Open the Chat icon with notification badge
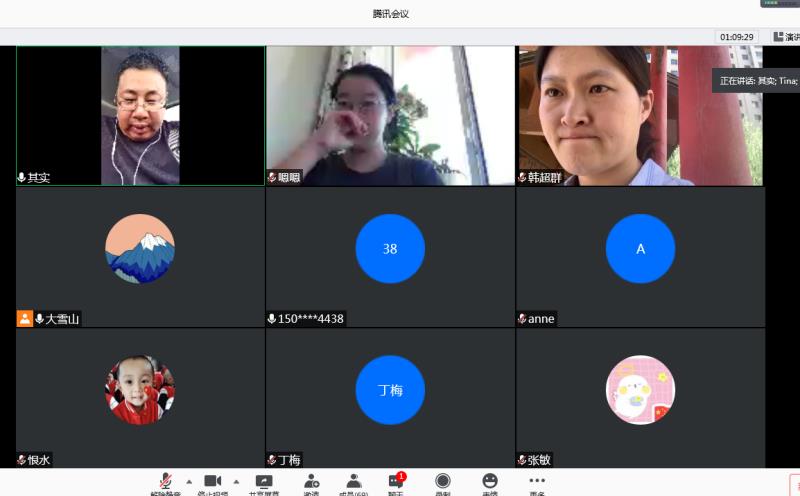This screenshot has height=496, width=800. pos(395,482)
